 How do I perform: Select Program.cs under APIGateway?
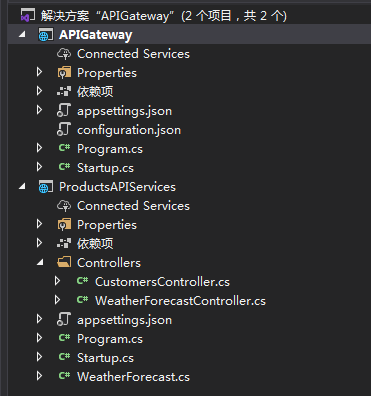110,149
